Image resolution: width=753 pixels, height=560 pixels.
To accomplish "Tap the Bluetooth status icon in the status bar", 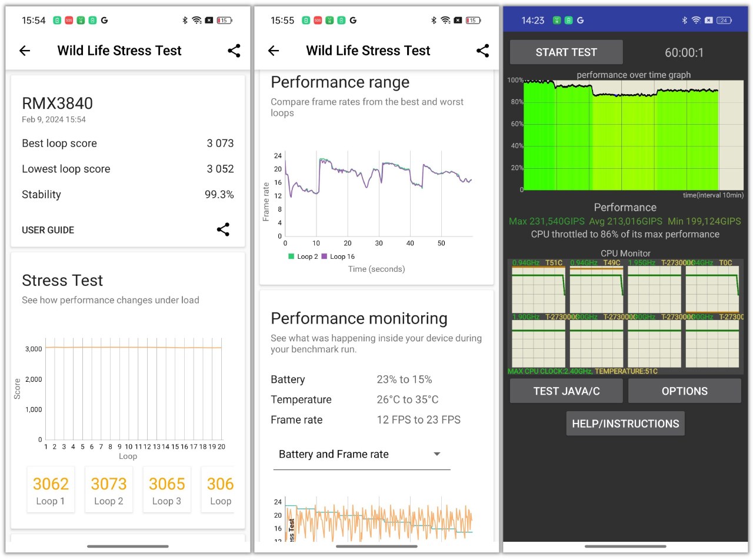I will click(x=184, y=19).
